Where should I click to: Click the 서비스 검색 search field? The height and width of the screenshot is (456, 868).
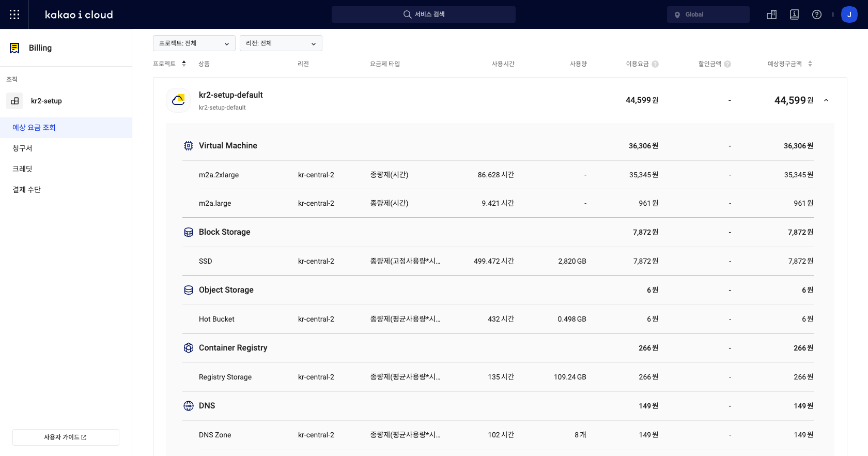[x=424, y=14]
